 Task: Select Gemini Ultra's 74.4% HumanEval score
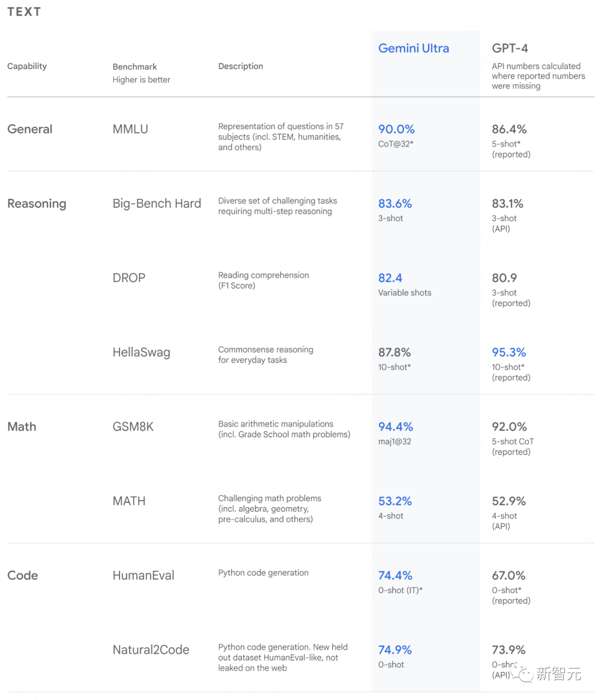[395, 576]
